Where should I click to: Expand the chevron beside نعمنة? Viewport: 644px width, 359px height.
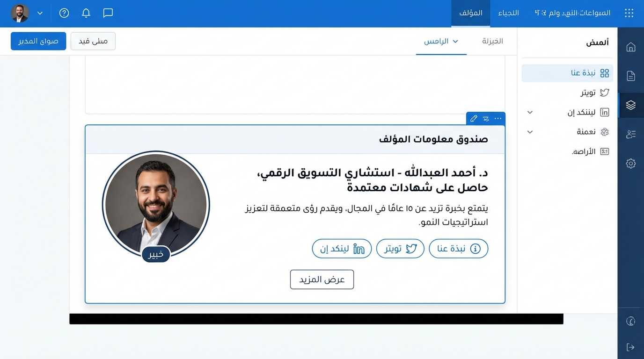(x=530, y=132)
